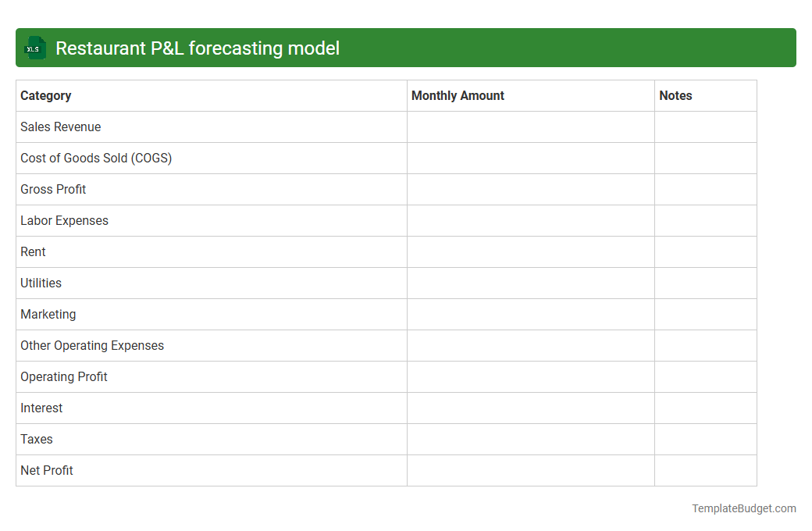Select the green title banner

click(406, 48)
